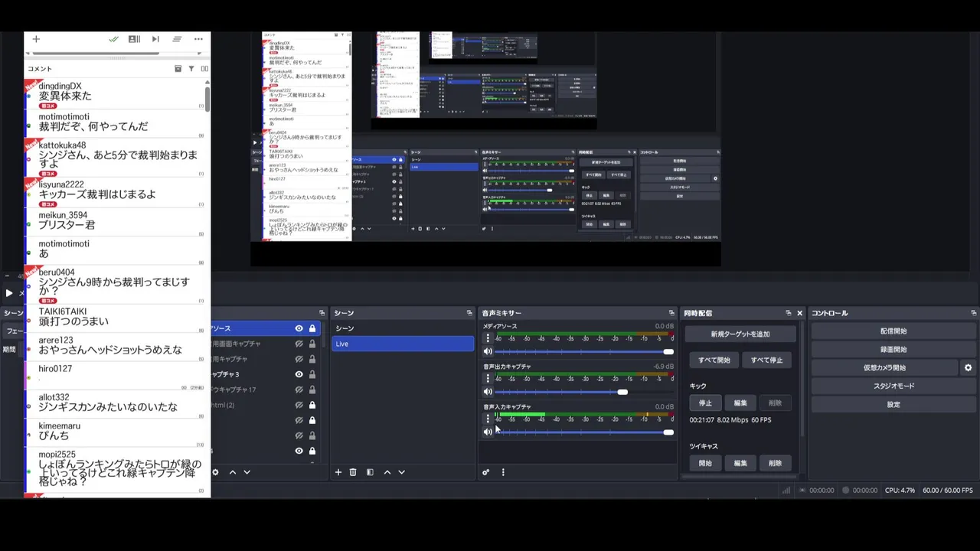Mute 音声入力キャプチャ speaker icon
The image size is (980, 551).
[x=488, y=432]
